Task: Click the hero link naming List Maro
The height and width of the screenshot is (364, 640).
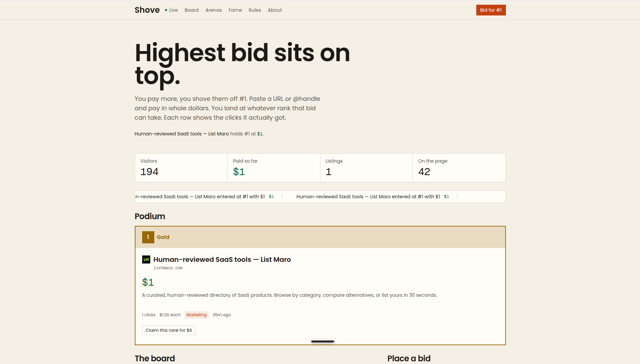Action: tap(182, 134)
